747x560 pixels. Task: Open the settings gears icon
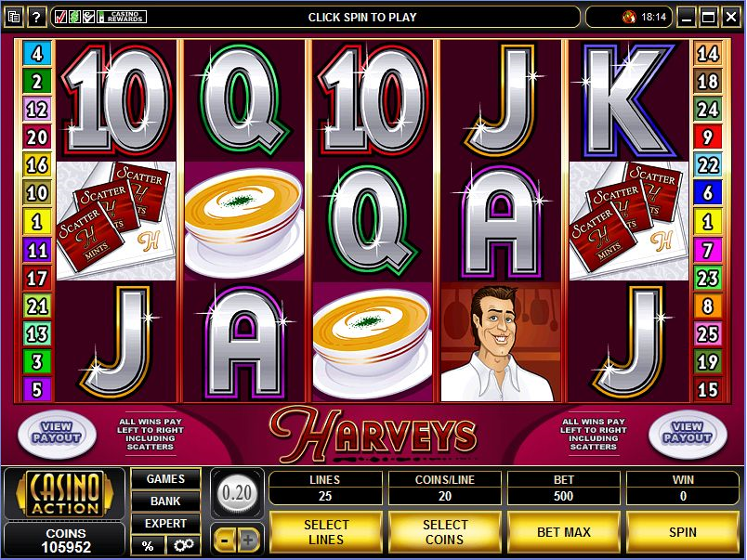[x=183, y=545]
